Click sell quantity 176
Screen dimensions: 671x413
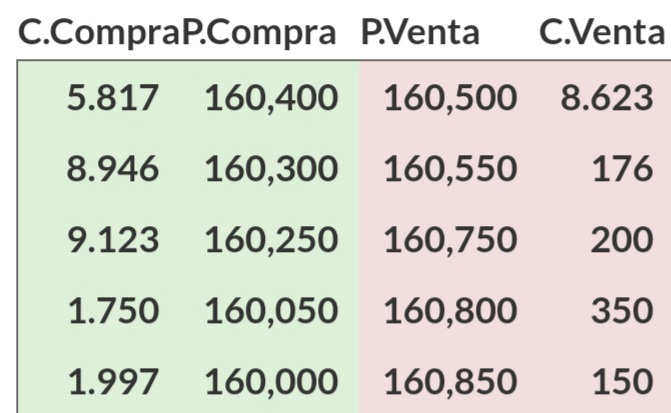click(x=622, y=169)
